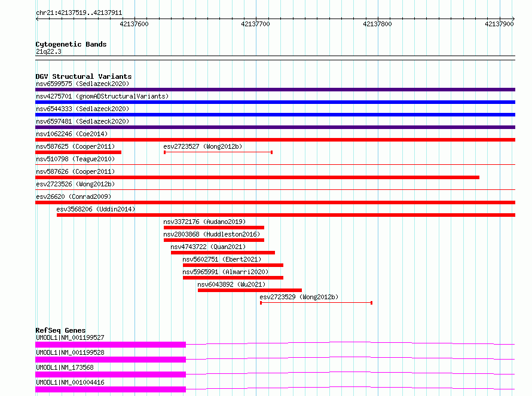Click nsv6597481 (Sedlazeck2020) label
This screenshot has height=396, width=532.
(82, 121)
